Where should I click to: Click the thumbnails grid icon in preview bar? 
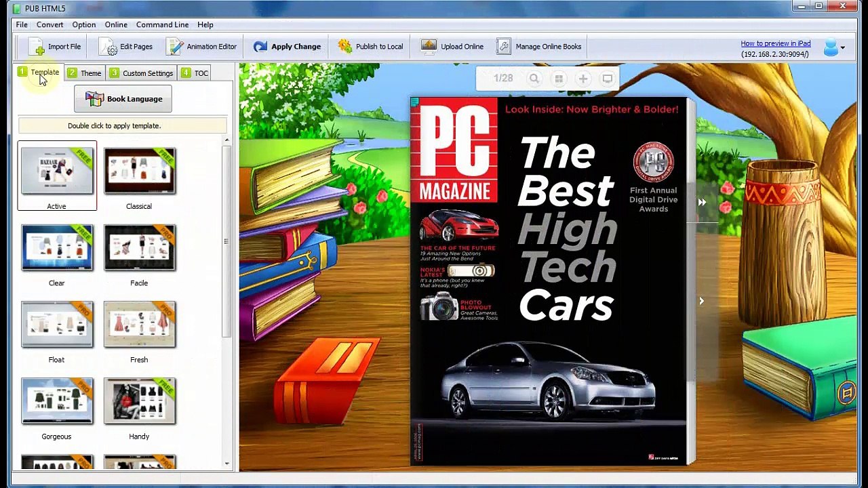point(559,79)
